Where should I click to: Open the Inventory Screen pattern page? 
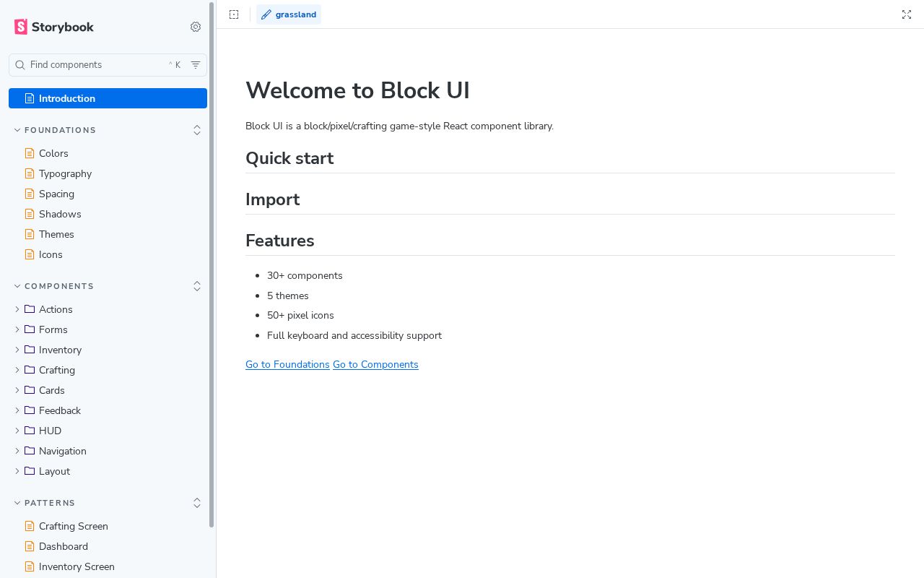pyautogui.click(x=108, y=566)
